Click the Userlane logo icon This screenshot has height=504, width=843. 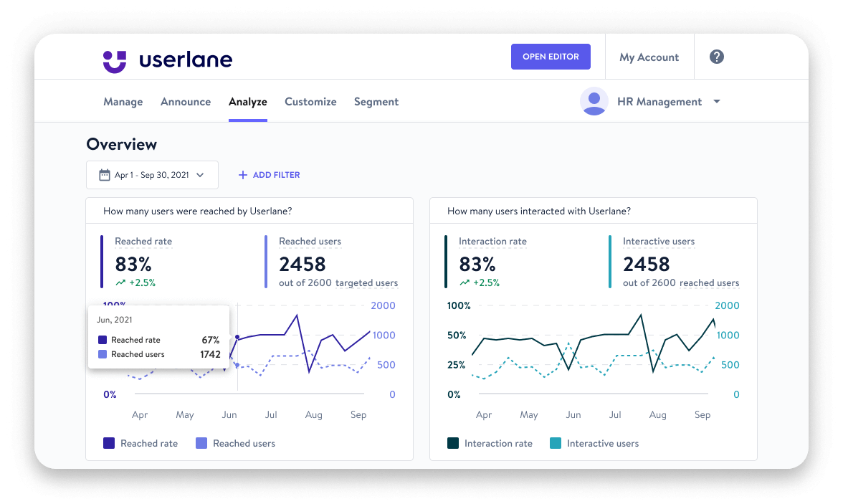click(x=115, y=60)
